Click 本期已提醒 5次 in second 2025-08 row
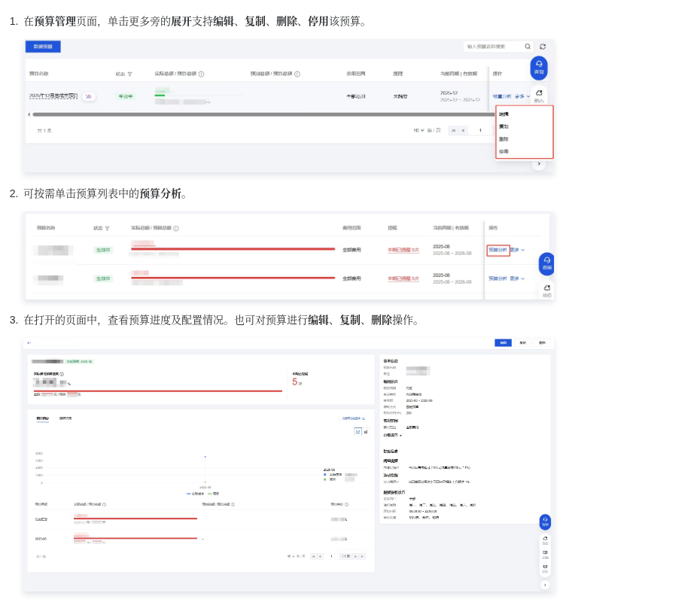The height and width of the screenshot is (602, 700). tap(403, 278)
